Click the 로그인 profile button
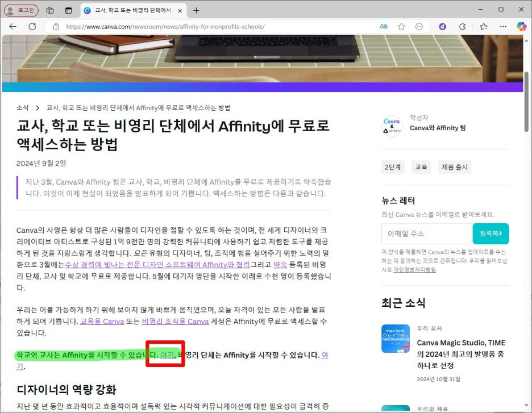The image size is (532, 413). (x=21, y=11)
